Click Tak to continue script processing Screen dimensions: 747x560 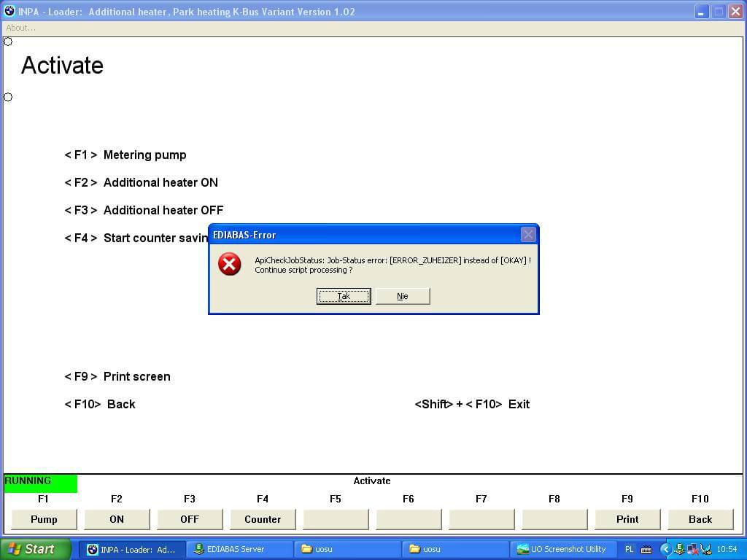point(344,296)
